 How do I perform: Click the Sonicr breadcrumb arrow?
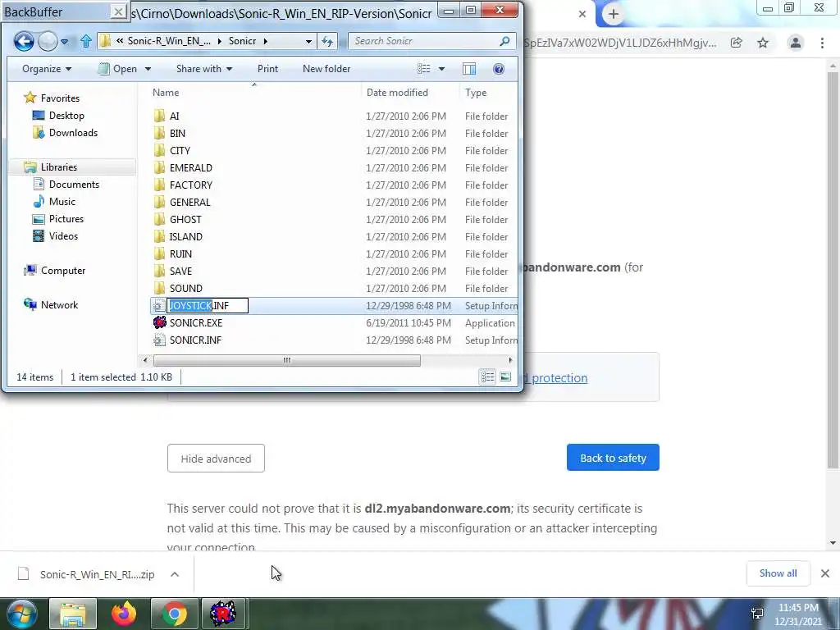265,41
